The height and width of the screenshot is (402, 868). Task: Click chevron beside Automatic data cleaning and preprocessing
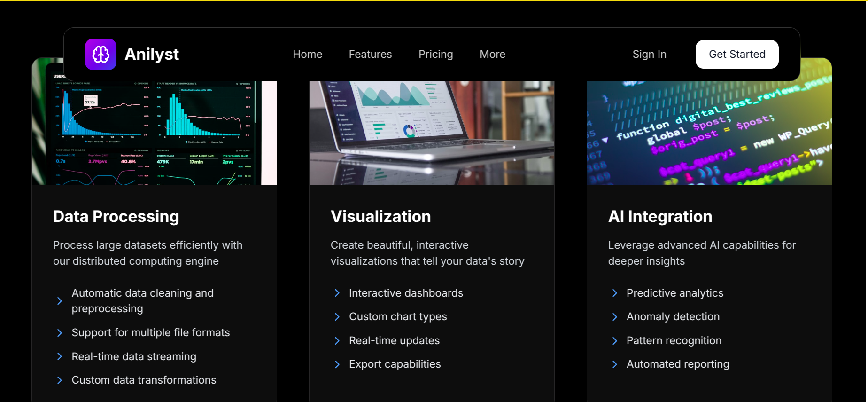[x=59, y=301]
